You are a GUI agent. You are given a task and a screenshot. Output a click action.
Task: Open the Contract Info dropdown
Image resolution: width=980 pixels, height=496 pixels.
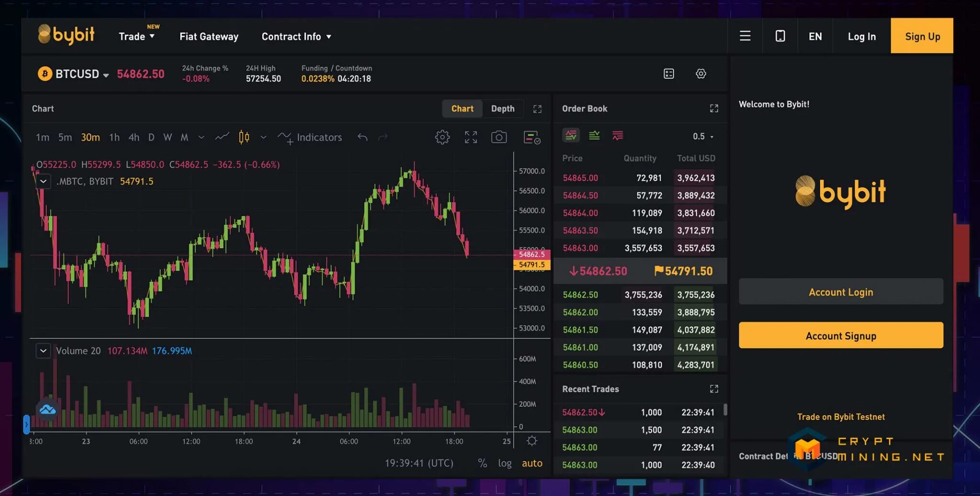[296, 36]
